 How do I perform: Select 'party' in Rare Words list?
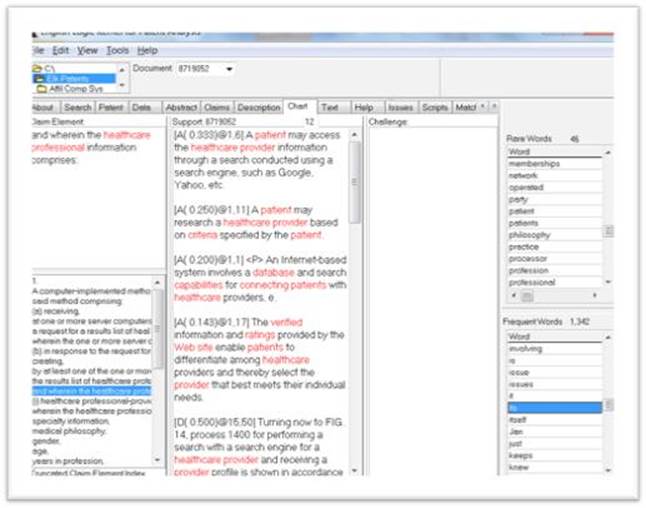click(555, 199)
